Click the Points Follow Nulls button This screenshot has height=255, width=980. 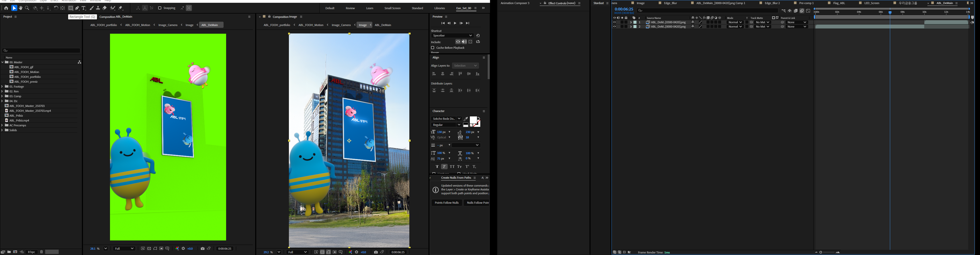(447, 203)
